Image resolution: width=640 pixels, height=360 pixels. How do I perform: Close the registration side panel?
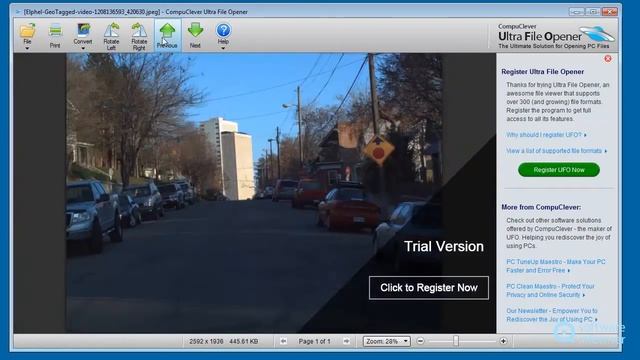pyautogui.click(x=608, y=59)
